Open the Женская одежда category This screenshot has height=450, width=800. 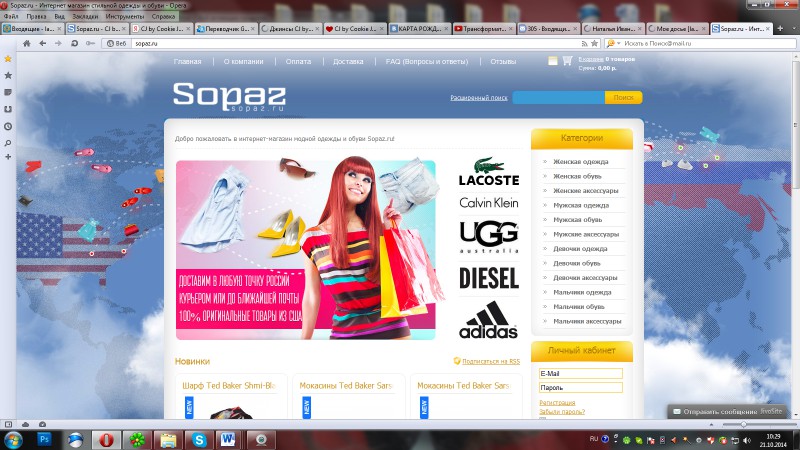pos(581,162)
